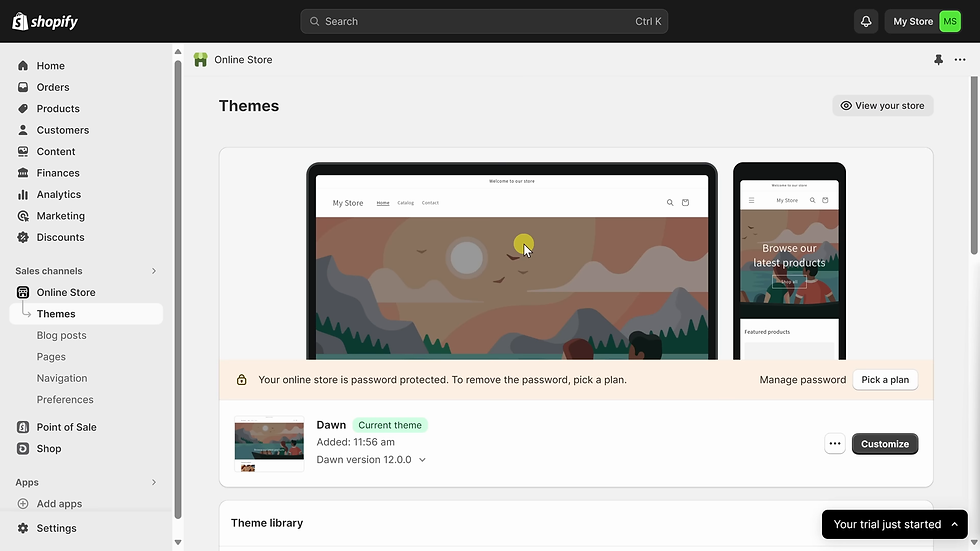Open the My Store account menu

point(923,21)
